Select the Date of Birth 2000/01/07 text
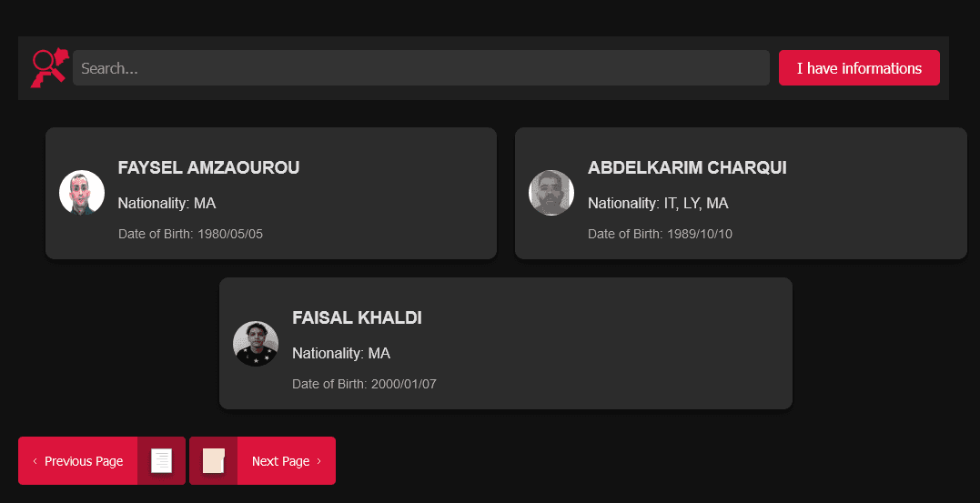This screenshot has width=980, height=503. (x=364, y=384)
